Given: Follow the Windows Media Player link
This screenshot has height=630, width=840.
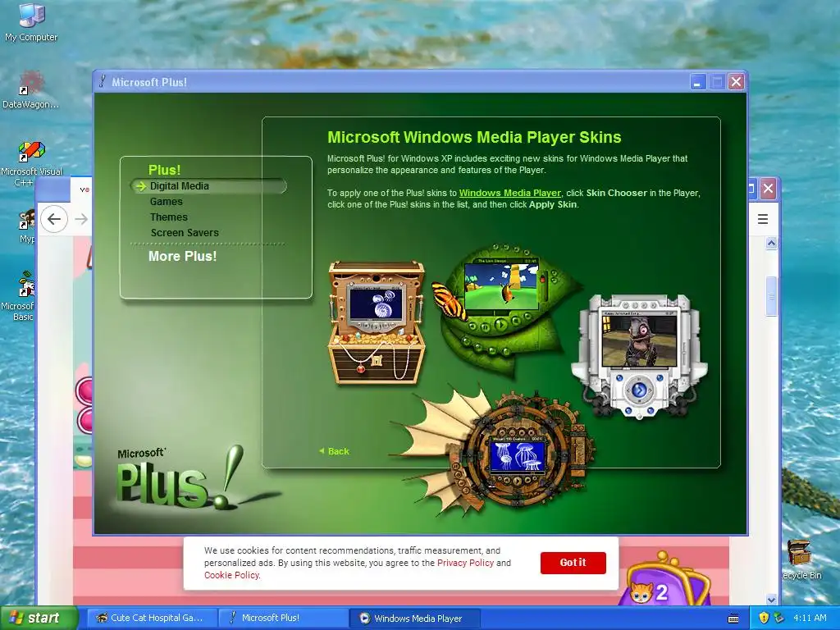Looking at the screenshot, I should coord(510,193).
